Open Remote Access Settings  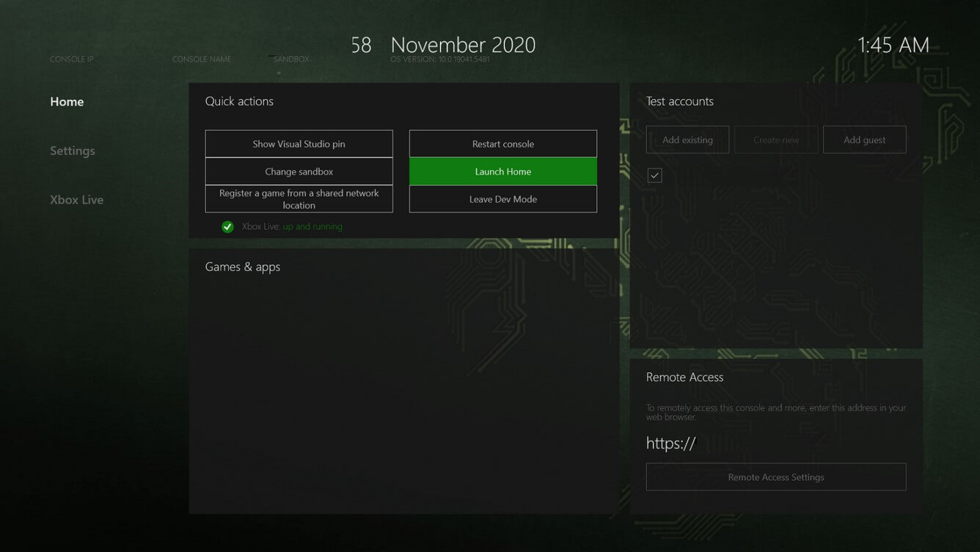[x=776, y=477]
